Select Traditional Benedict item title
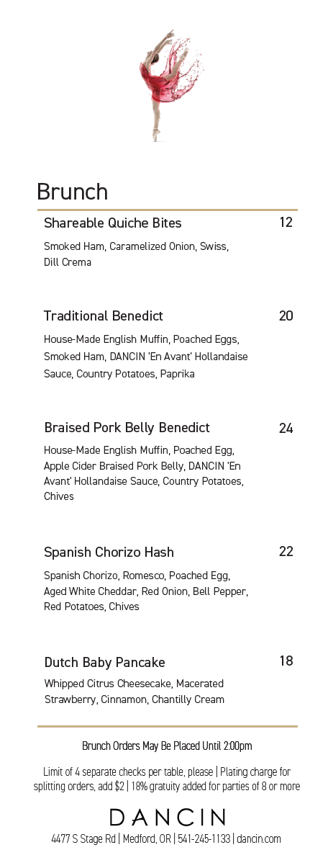Screen dimensions: 328x868 tap(104, 316)
